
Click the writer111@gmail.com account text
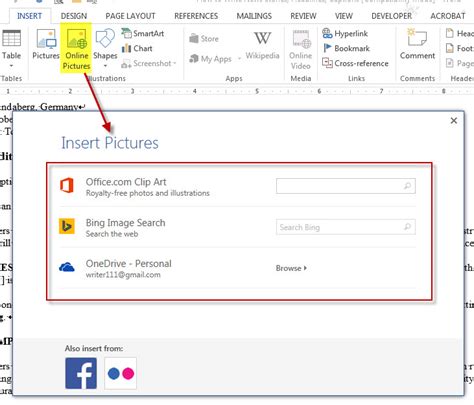coord(123,275)
